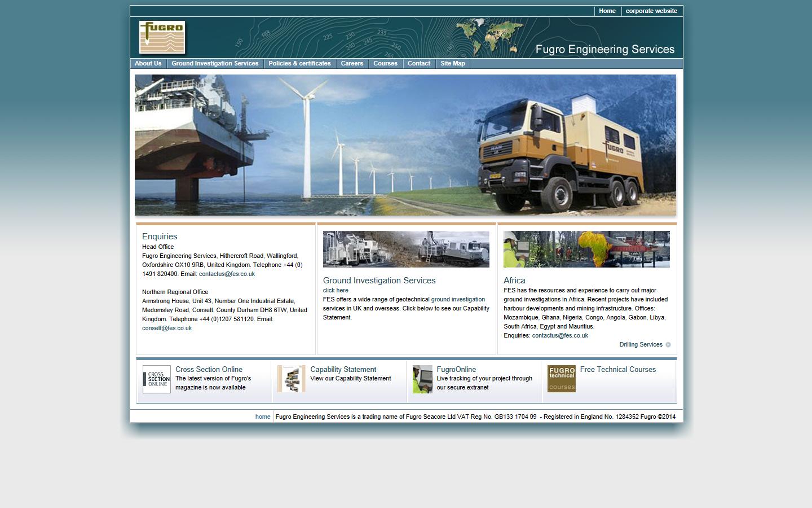This screenshot has height=508, width=812.
Task: Click the Enquiries heading
Action: point(160,237)
